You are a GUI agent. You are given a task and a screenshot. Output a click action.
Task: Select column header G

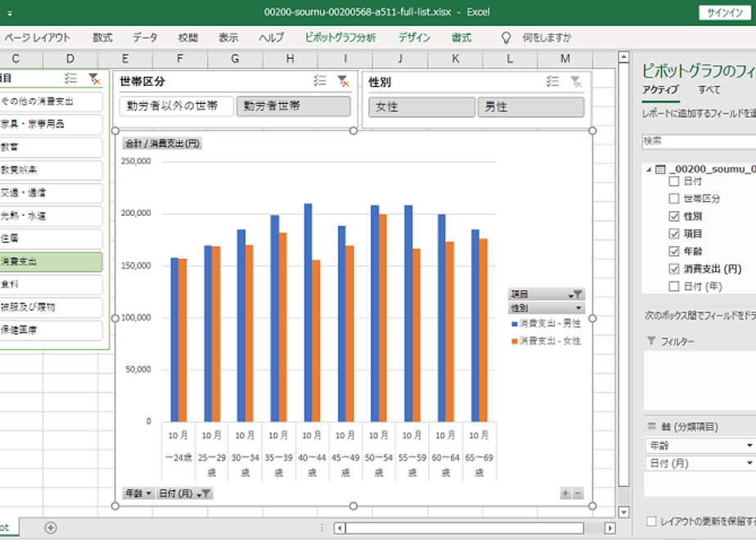pos(235,59)
